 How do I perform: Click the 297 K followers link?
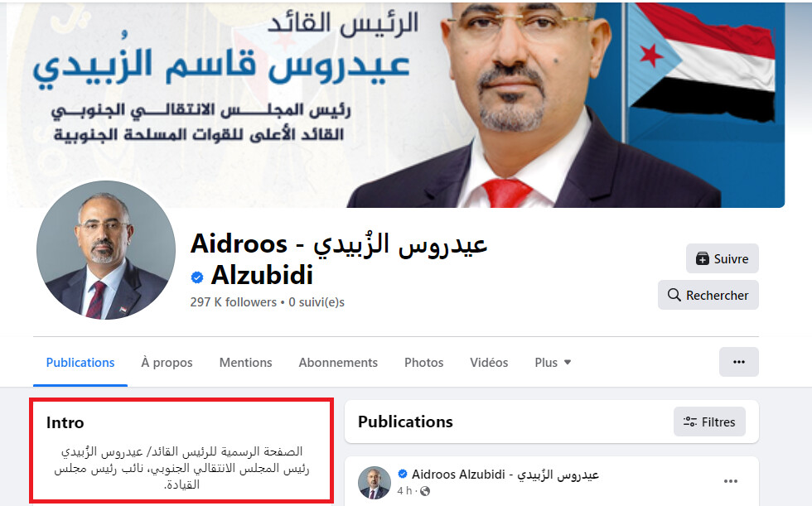click(234, 302)
